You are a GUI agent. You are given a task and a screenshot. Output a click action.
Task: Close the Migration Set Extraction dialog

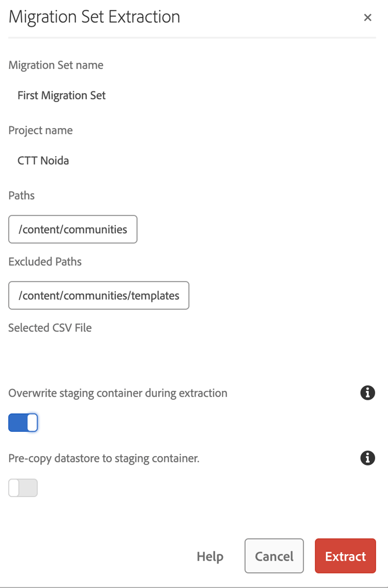coord(368,18)
